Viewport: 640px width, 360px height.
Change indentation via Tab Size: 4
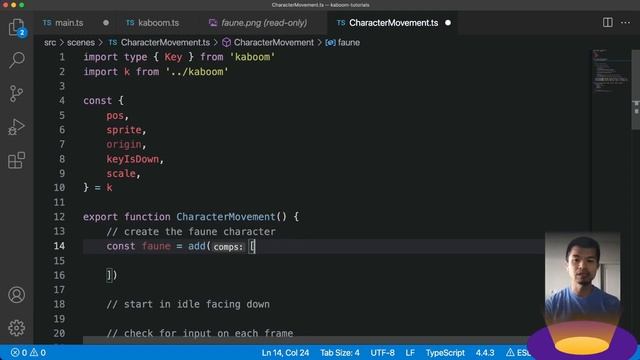340,353
